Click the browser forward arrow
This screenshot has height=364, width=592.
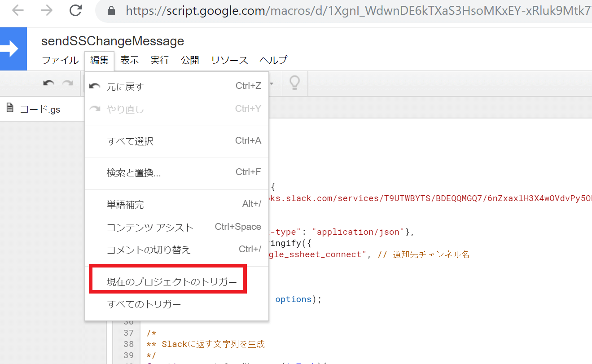click(x=47, y=11)
